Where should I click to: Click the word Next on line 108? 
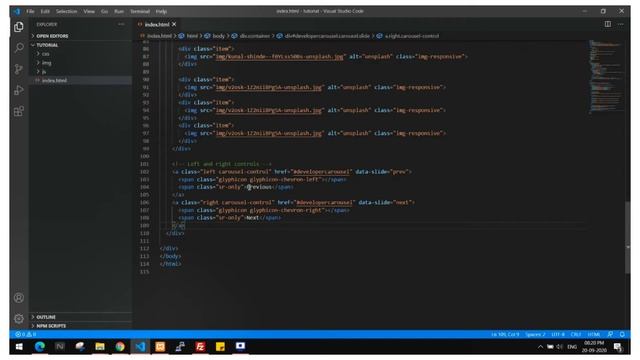coord(253,218)
